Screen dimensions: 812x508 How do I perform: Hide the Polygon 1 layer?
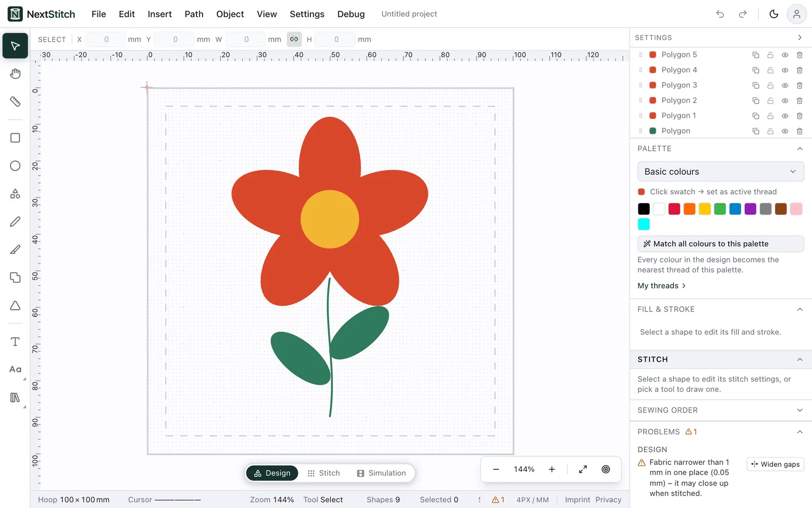785,116
